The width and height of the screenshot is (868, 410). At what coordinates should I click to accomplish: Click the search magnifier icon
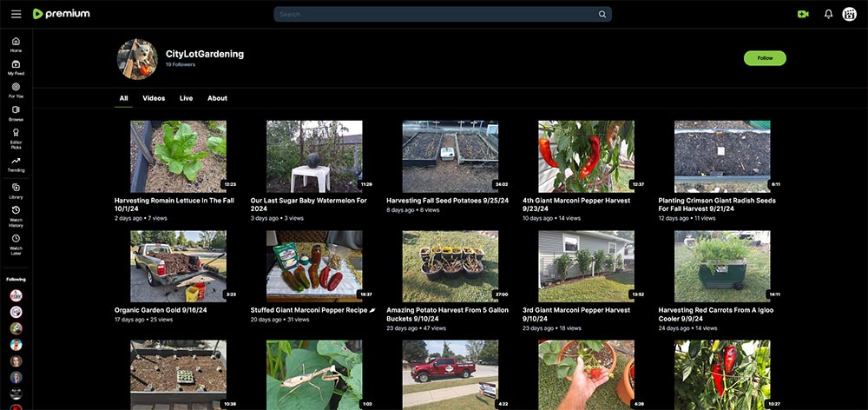pyautogui.click(x=602, y=15)
